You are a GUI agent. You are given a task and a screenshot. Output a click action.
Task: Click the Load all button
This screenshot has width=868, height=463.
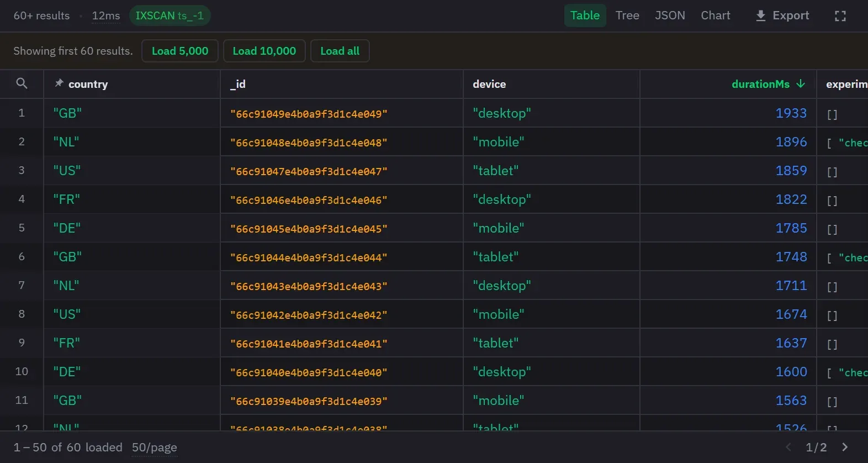(340, 51)
